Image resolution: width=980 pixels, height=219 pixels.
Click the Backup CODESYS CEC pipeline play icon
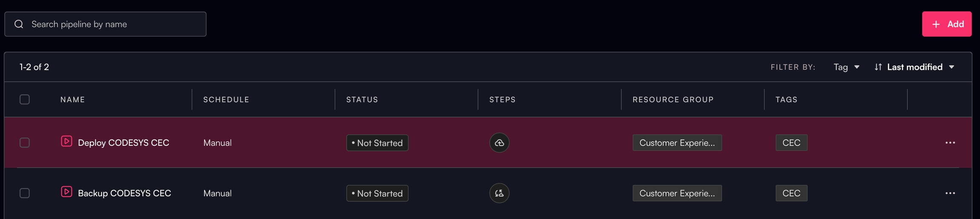tap(66, 192)
